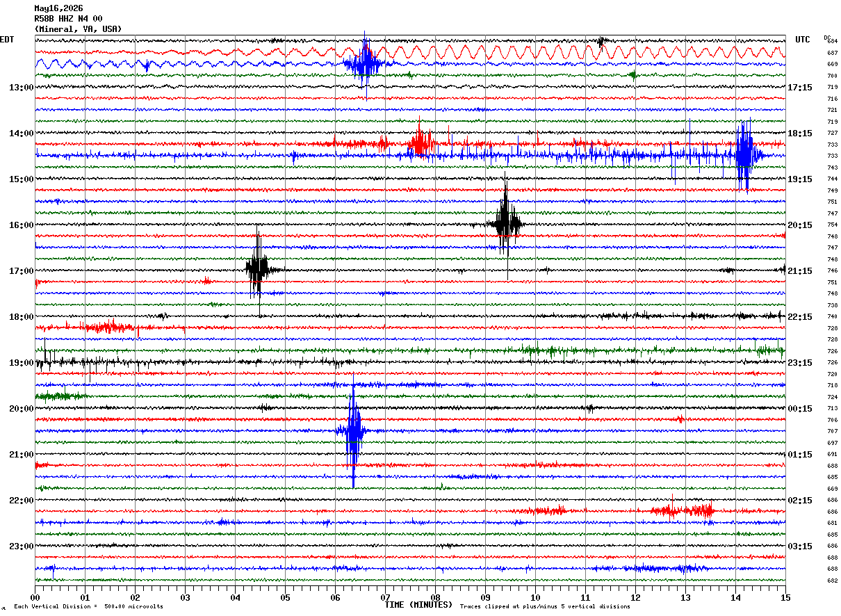
Task: Click the 13:00 EDT time label
Action: pos(22,88)
